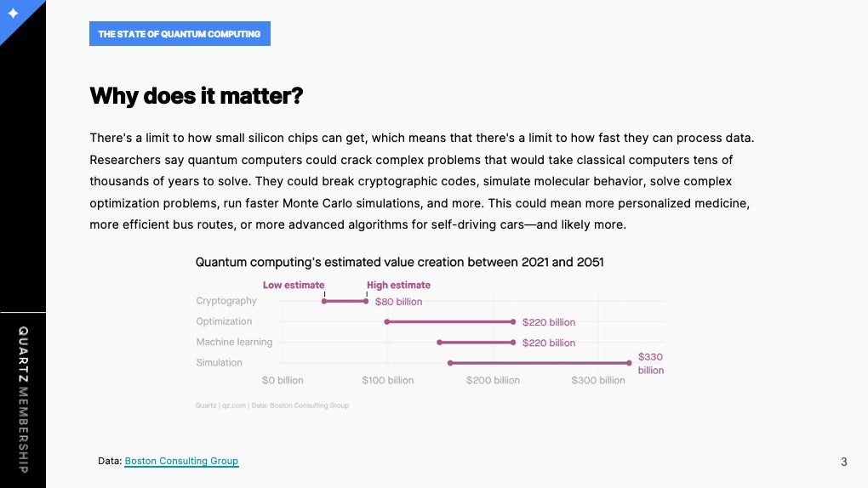Click the star icon in top-left corner
Screen dimensions: 868x488
[14, 13]
